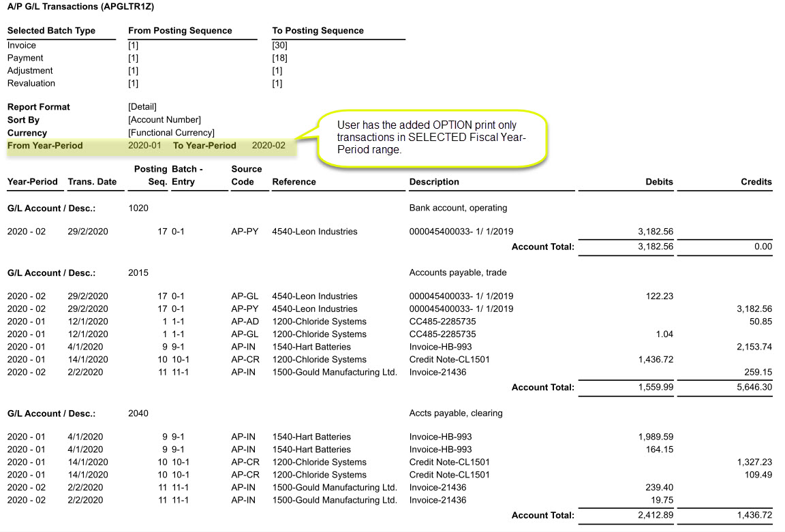Click the From Year-Period value 2020-01
The width and height of the screenshot is (785, 532).
(x=144, y=146)
